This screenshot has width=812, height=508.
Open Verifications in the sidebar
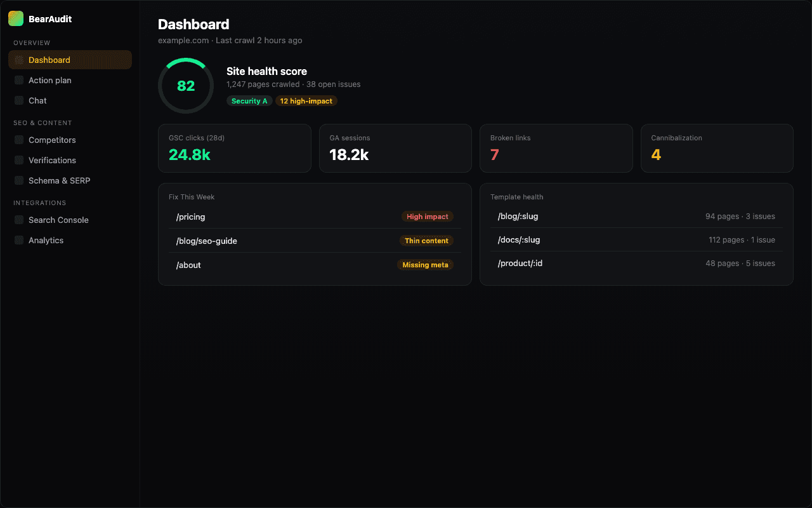70,160
